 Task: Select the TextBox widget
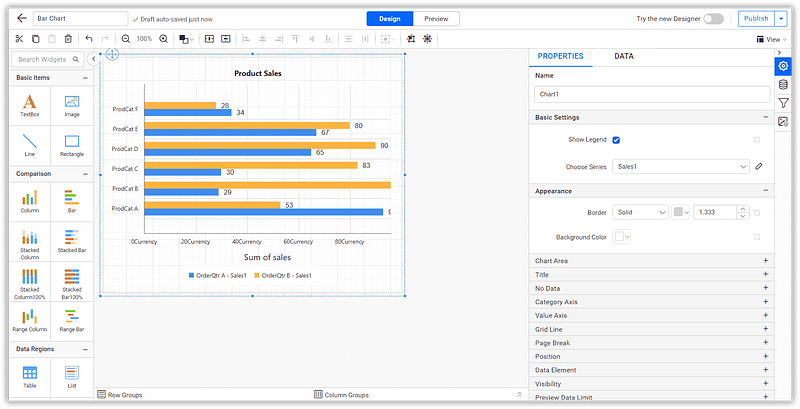point(30,106)
